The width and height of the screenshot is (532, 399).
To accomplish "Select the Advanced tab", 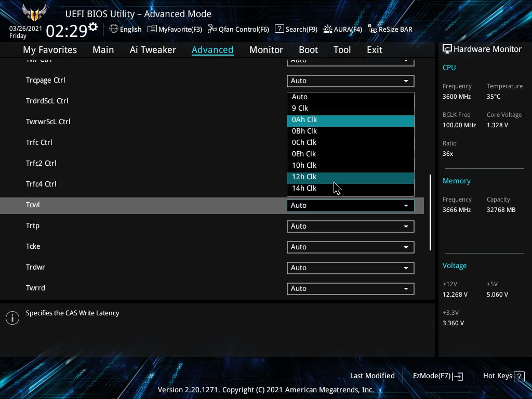I will click(212, 50).
